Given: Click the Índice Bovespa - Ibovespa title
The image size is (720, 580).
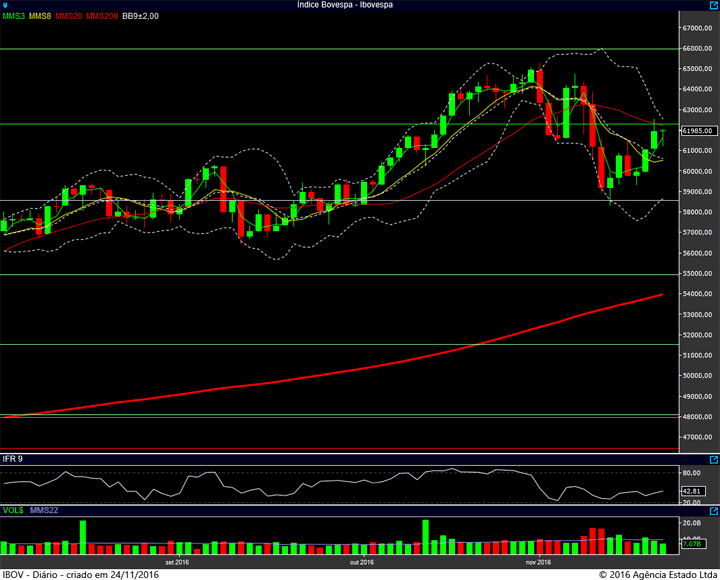Looking at the screenshot, I should (345, 5).
